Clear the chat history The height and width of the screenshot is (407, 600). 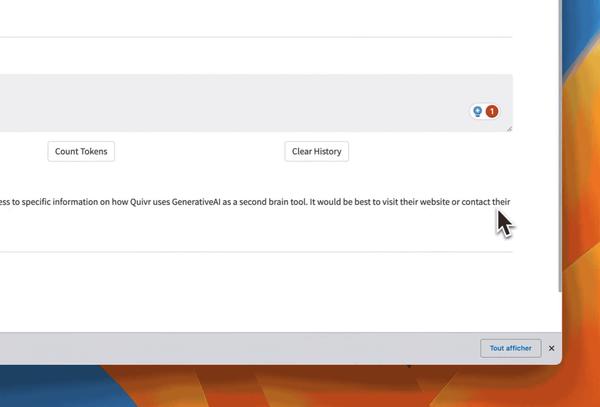point(316,151)
